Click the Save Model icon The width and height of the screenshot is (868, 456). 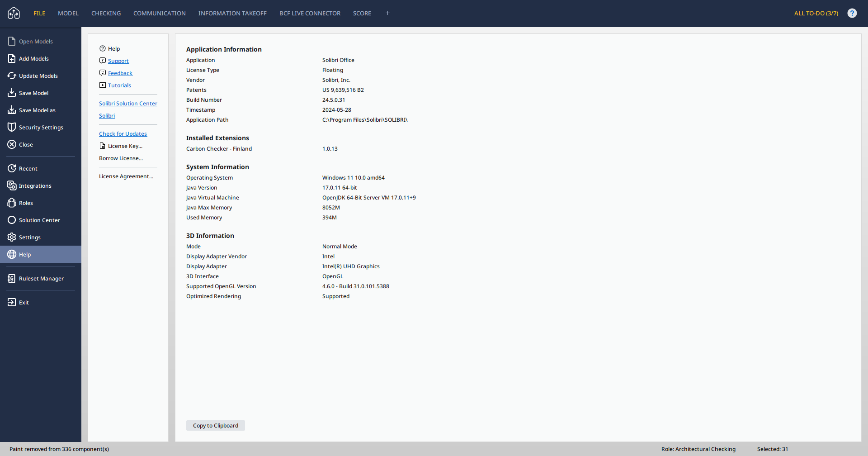click(11, 93)
